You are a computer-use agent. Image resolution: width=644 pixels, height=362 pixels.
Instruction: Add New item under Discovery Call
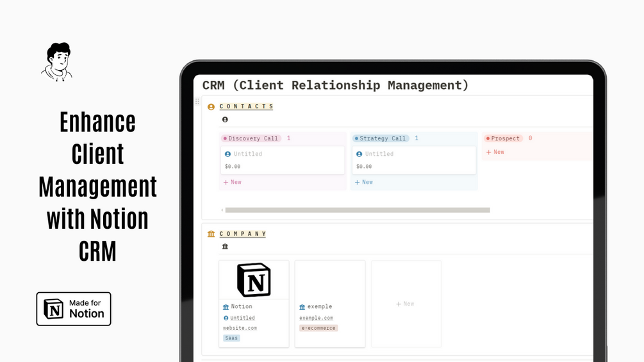pos(233,182)
